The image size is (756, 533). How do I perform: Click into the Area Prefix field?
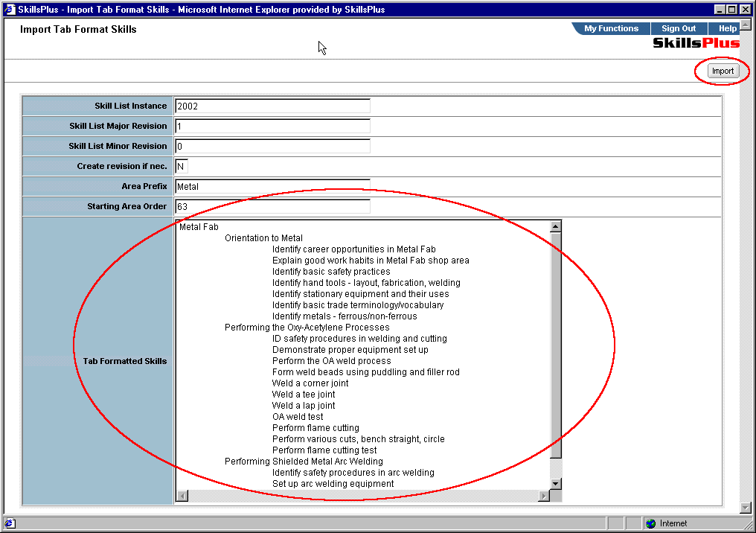272,187
